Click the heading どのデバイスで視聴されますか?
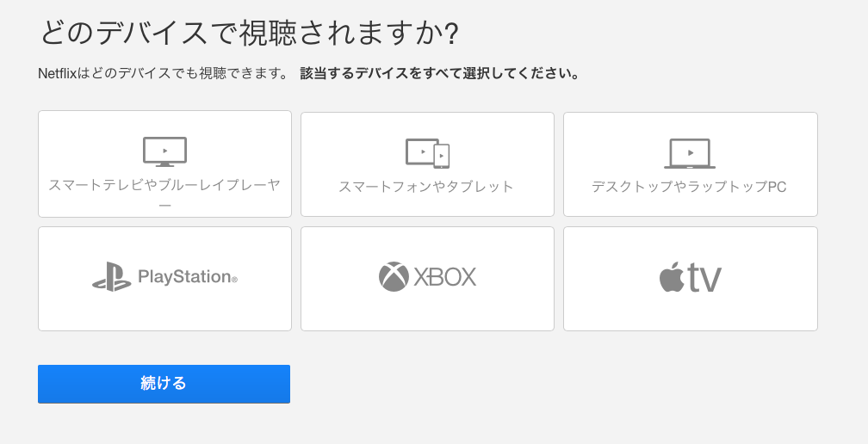This screenshot has height=444, width=868. [250, 34]
